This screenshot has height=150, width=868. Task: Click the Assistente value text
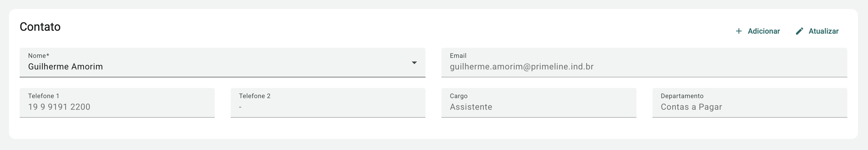[471, 107]
